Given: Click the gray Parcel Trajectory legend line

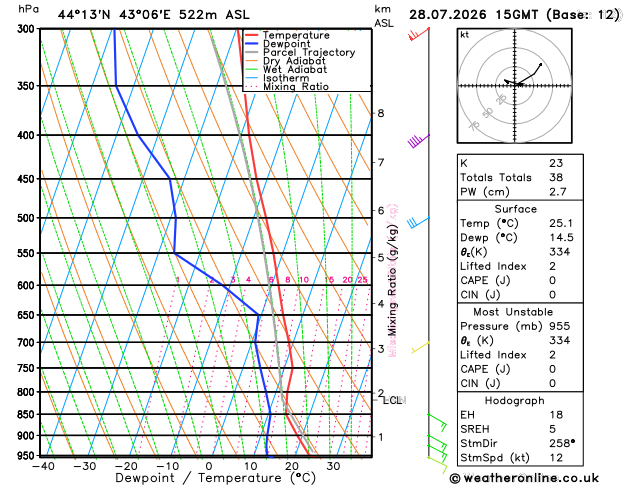Looking at the screenshot, I should click(x=252, y=52).
